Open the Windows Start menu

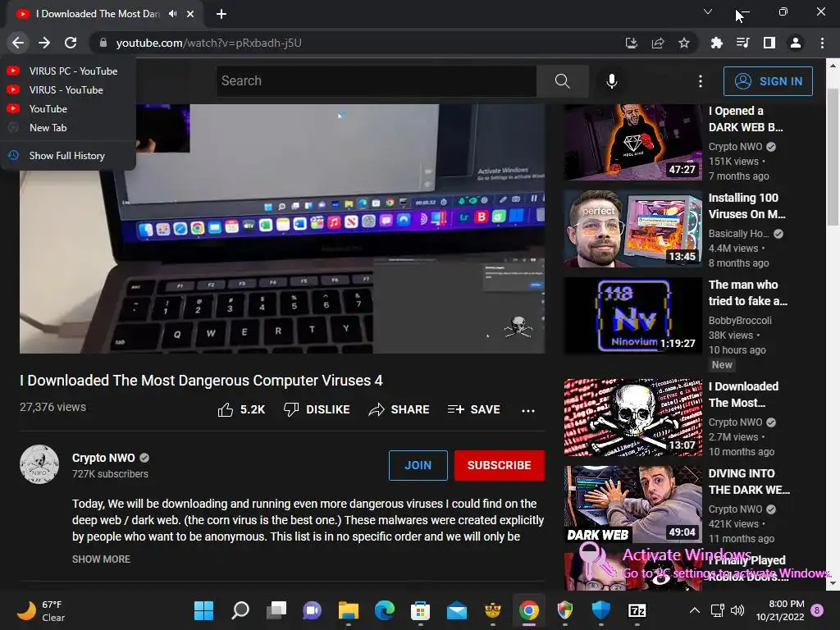click(203, 610)
